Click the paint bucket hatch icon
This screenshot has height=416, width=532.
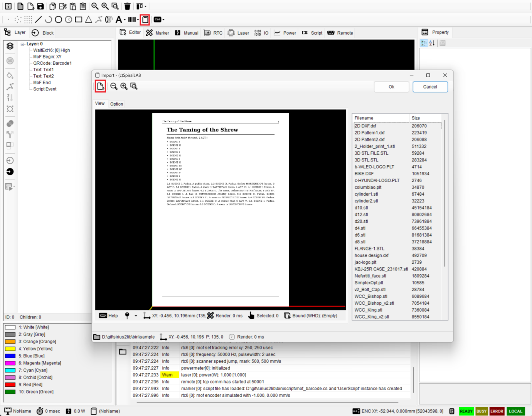[10, 75]
